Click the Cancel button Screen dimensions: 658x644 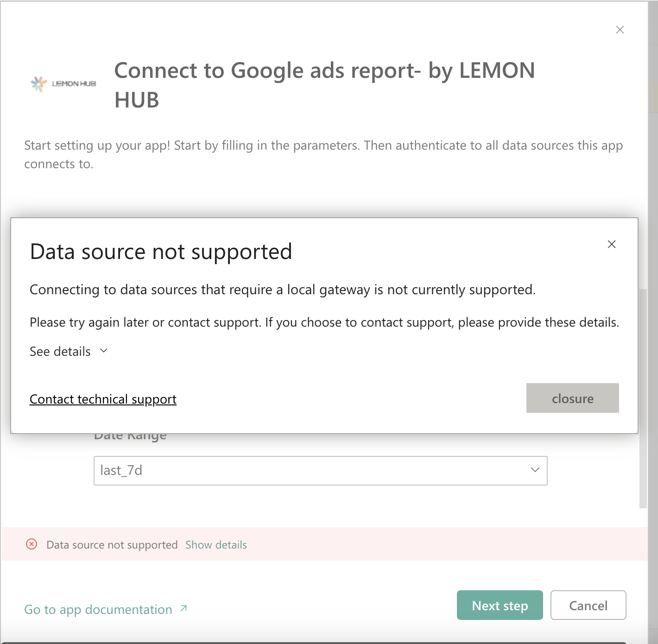588,605
